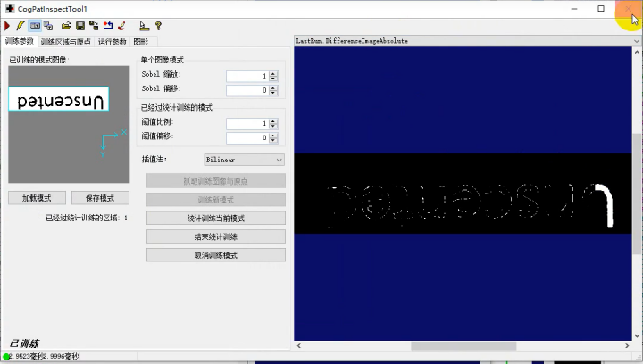Toggle the local image display icon
Viewport: 643px width, 364px height.
(35, 26)
